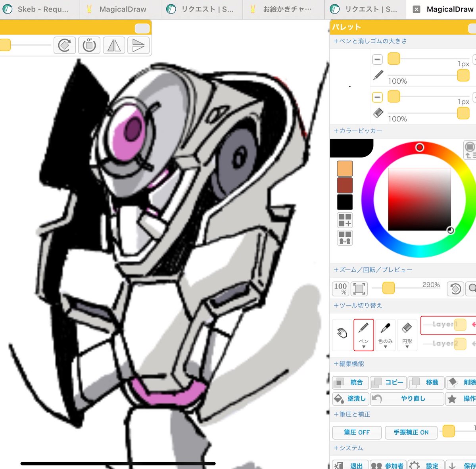
Task: Click the swap palette colors icon
Action: (x=345, y=238)
